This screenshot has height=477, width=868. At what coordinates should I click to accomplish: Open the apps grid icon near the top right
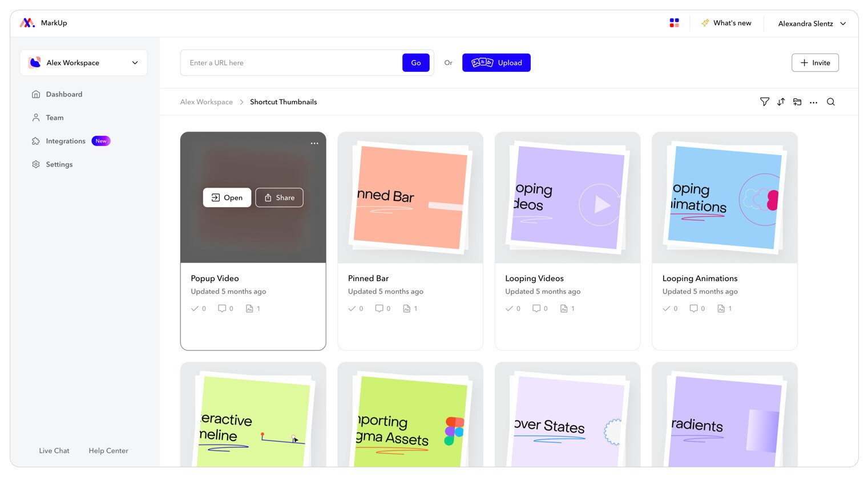click(674, 22)
